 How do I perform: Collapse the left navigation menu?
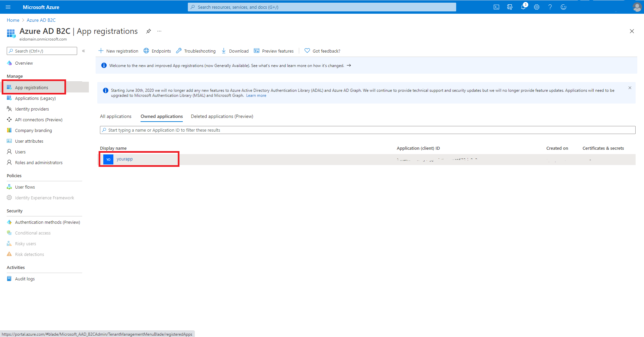pyautogui.click(x=84, y=51)
